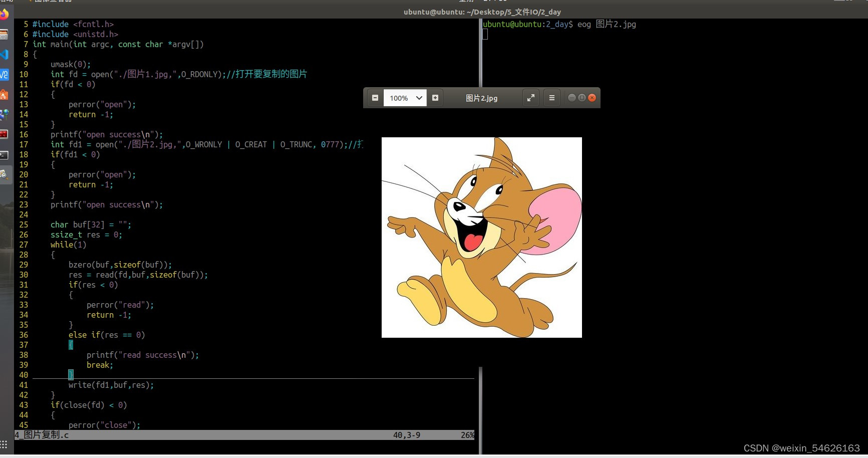Open Ubuntu Software from the dock
The height and width of the screenshot is (458, 868).
pos(4,95)
